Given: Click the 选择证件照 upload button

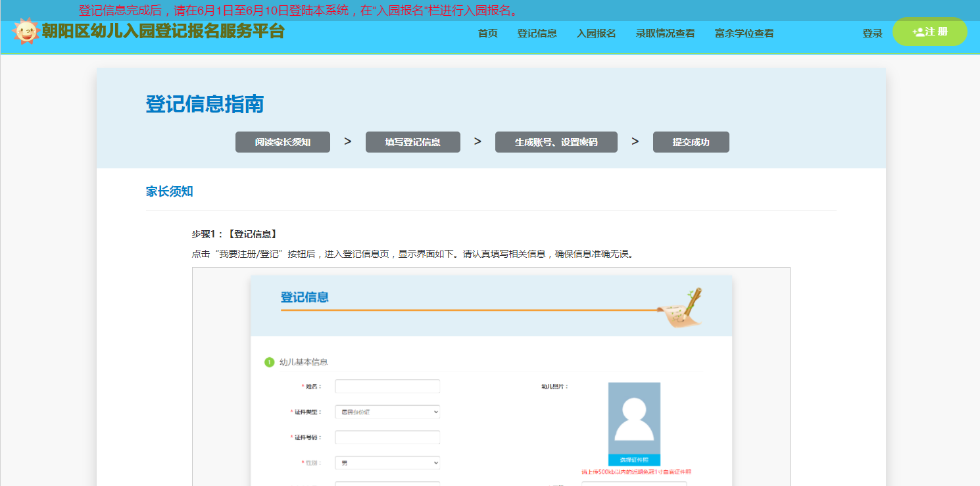Looking at the screenshot, I should (x=634, y=460).
